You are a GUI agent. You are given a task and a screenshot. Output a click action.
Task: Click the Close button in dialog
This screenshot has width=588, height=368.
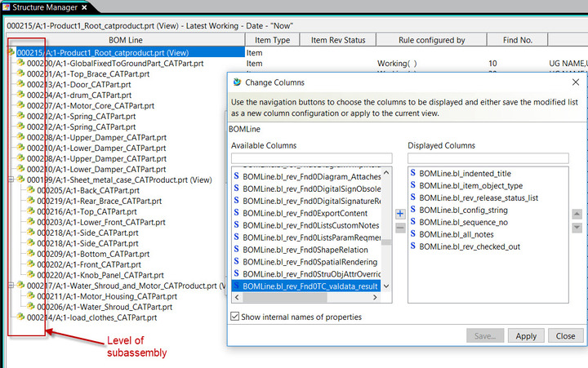click(565, 336)
